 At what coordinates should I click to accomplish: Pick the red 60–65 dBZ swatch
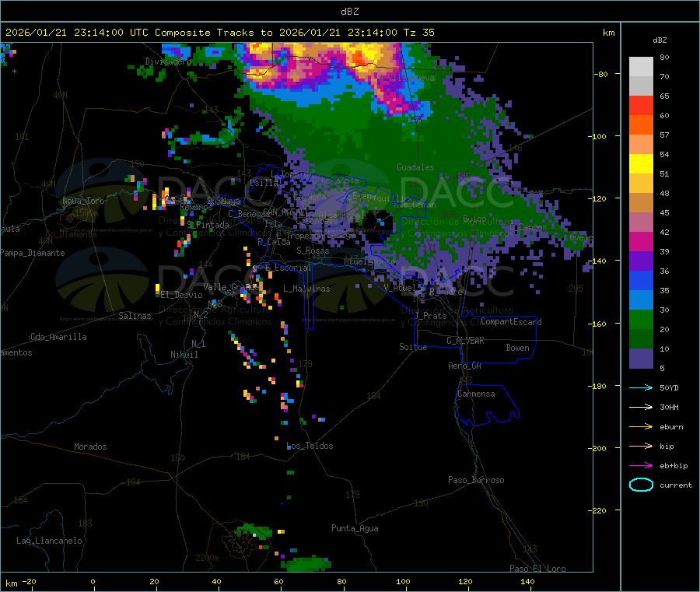point(641,105)
